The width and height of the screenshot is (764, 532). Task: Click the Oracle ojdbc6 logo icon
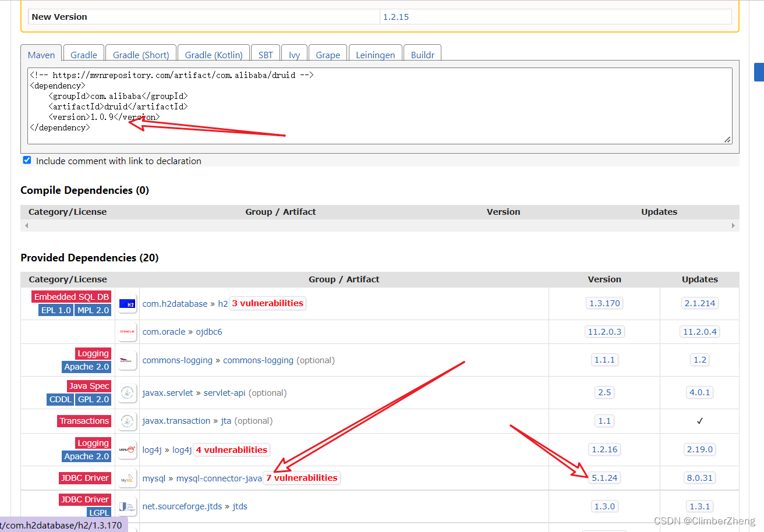[127, 332]
